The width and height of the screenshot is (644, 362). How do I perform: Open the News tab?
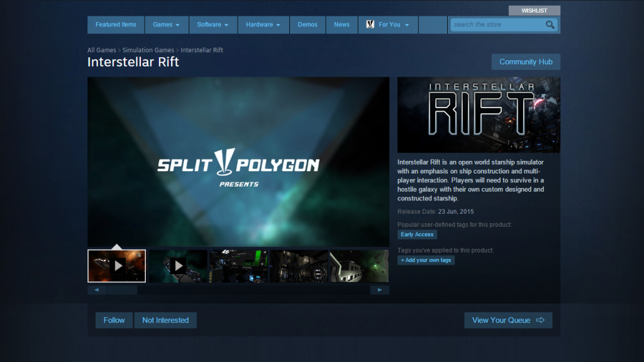tap(341, 25)
